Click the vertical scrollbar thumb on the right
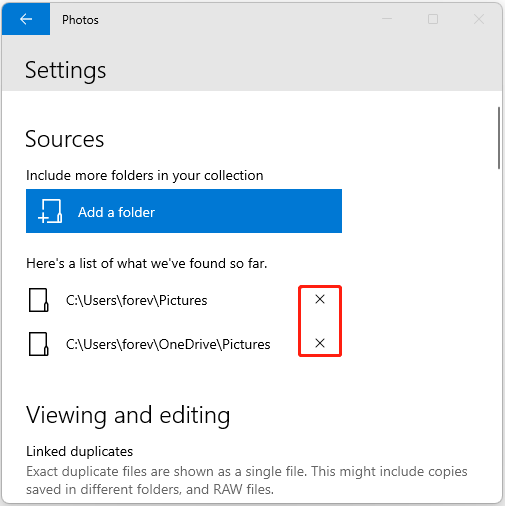Image resolution: width=505 pixels, height=506 pixels. 499,138
